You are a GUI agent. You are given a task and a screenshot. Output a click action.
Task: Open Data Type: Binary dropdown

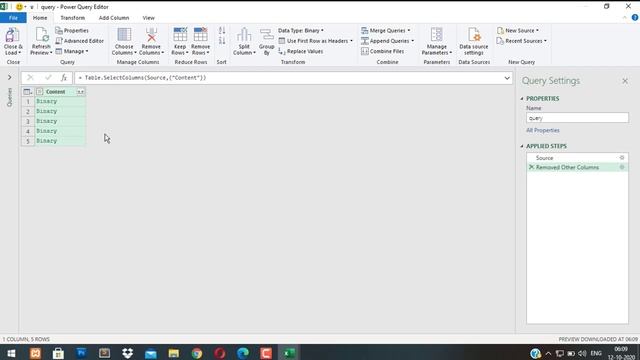(301, 31)
